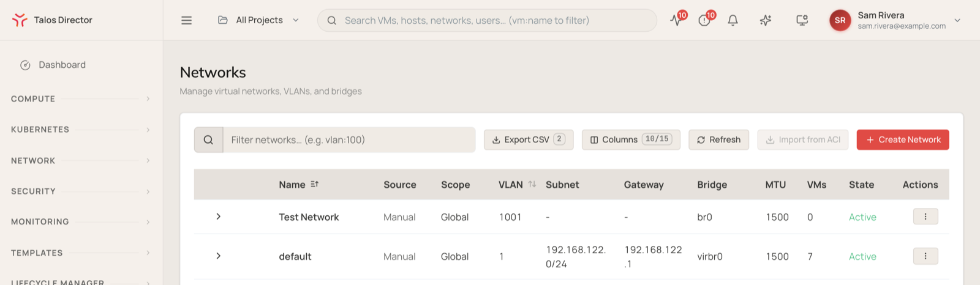Click the Source column header
Image resolution: width=980 pixels, height=285 pixels.
coord(400,185)
